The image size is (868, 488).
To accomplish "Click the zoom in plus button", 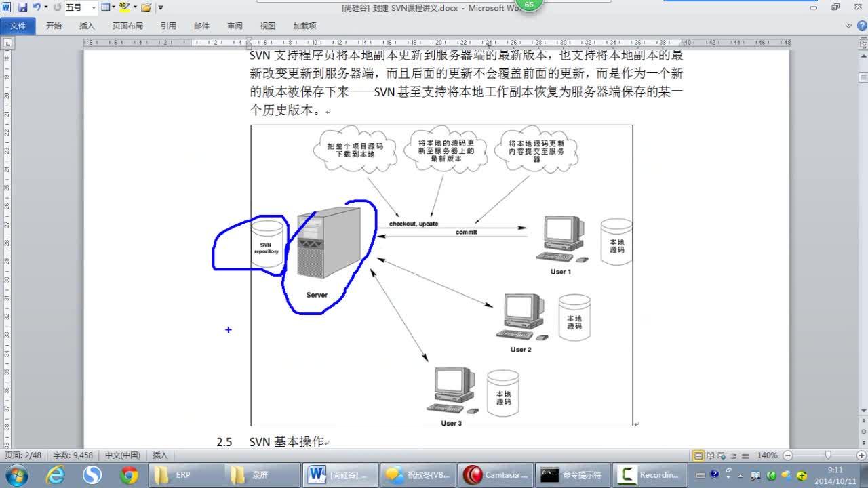I will 861,455.
